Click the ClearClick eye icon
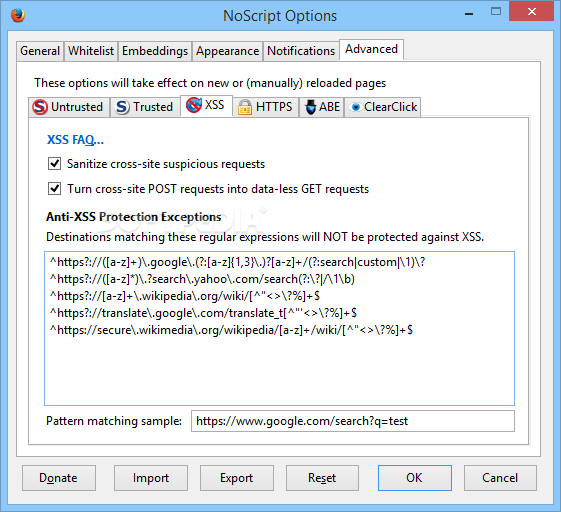Image resolution: width=561 pixels, height=512 pixels. coord(356,107)
